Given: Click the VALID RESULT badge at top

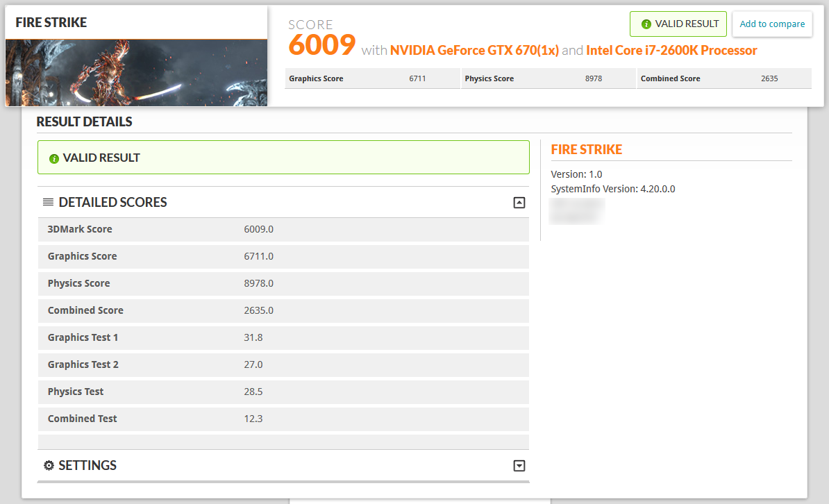Looking at the screenshot, I should point(678,24).
